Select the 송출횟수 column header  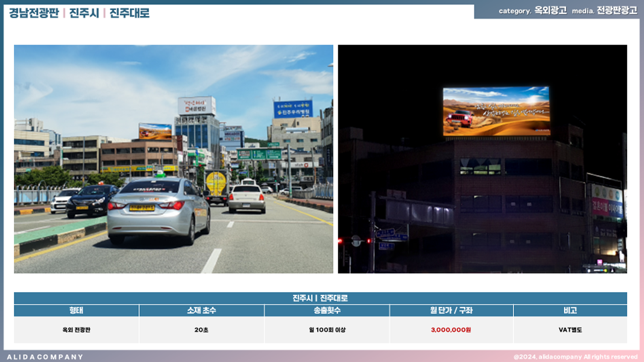(x=327, y=310)
